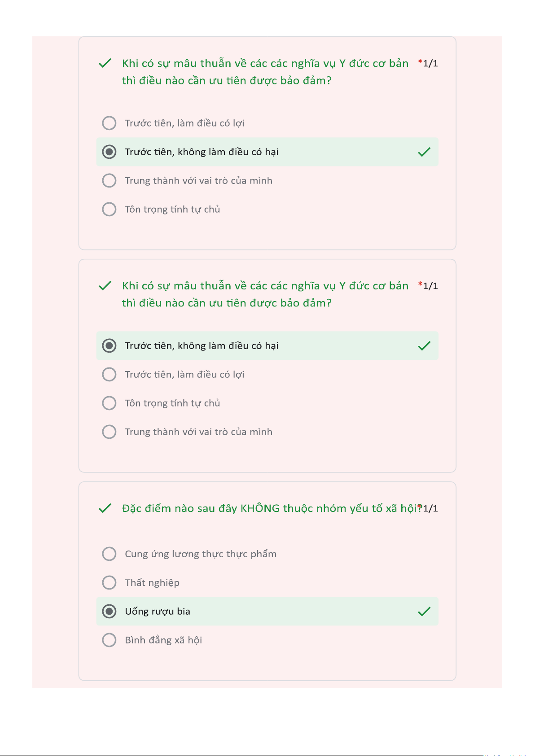Pick "Trước tiên, làm điều có lợi" in second question
This screenshot has height=756, width=535.
[109, 375]
